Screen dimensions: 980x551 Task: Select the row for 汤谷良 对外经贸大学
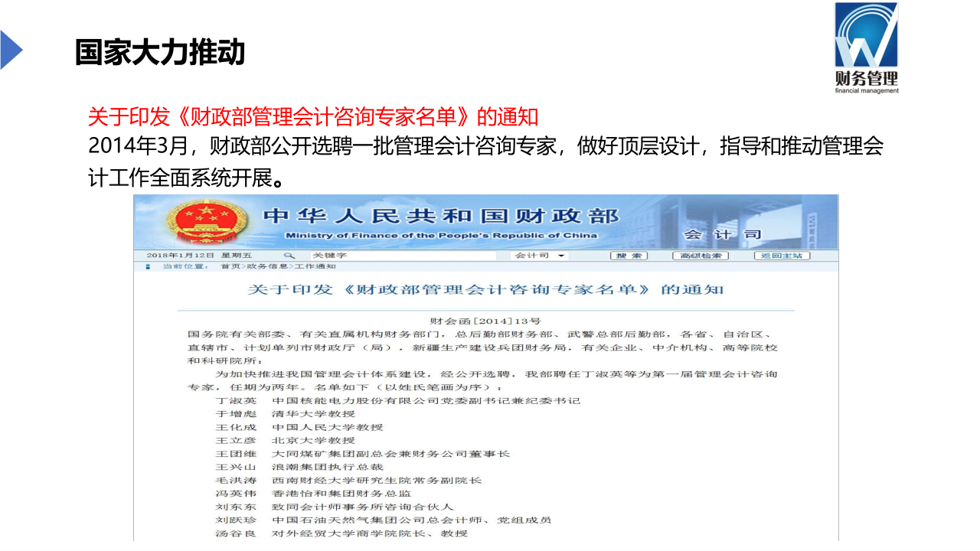click(x=341, y=533)
